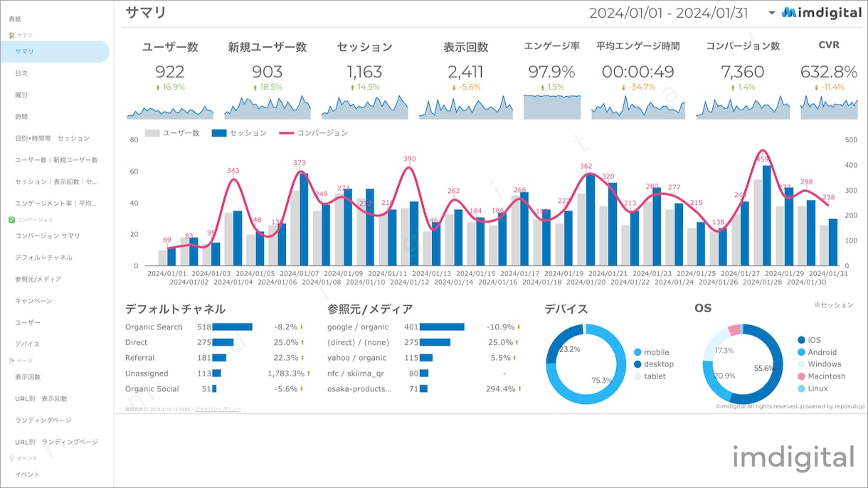This screenshot has width=868, height=488.
Task: Click the mobile legend dot in デバイス chart
Action: (637, 352)
